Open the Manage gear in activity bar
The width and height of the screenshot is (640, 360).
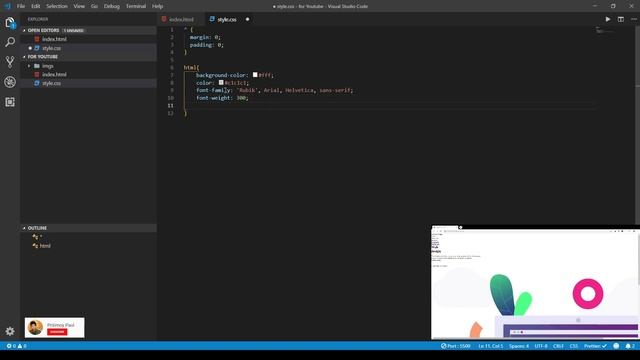point(10,331)
